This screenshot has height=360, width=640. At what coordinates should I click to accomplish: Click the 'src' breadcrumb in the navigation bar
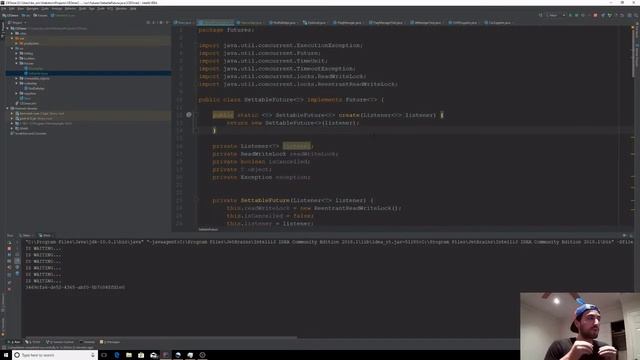pos(25,16)
